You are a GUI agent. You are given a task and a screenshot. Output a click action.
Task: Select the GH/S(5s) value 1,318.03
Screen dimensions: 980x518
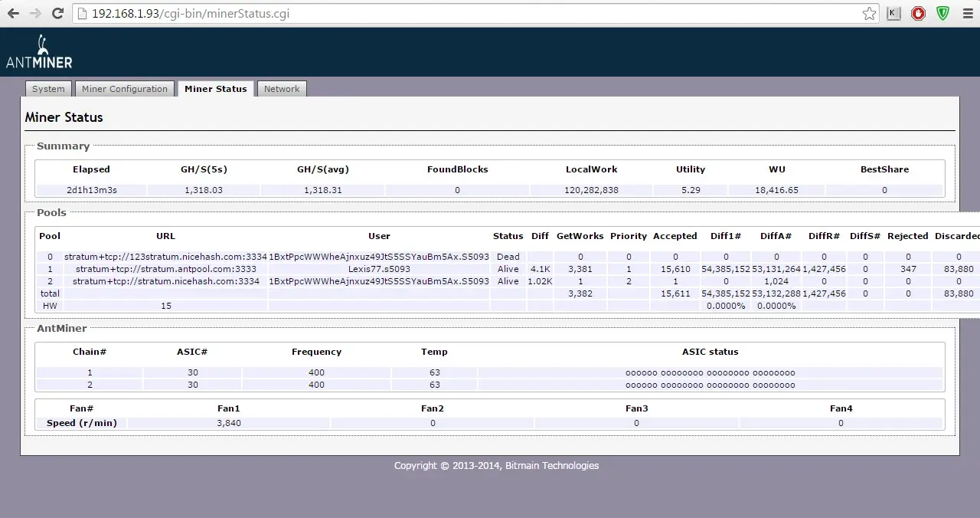(x=204, y=190)
